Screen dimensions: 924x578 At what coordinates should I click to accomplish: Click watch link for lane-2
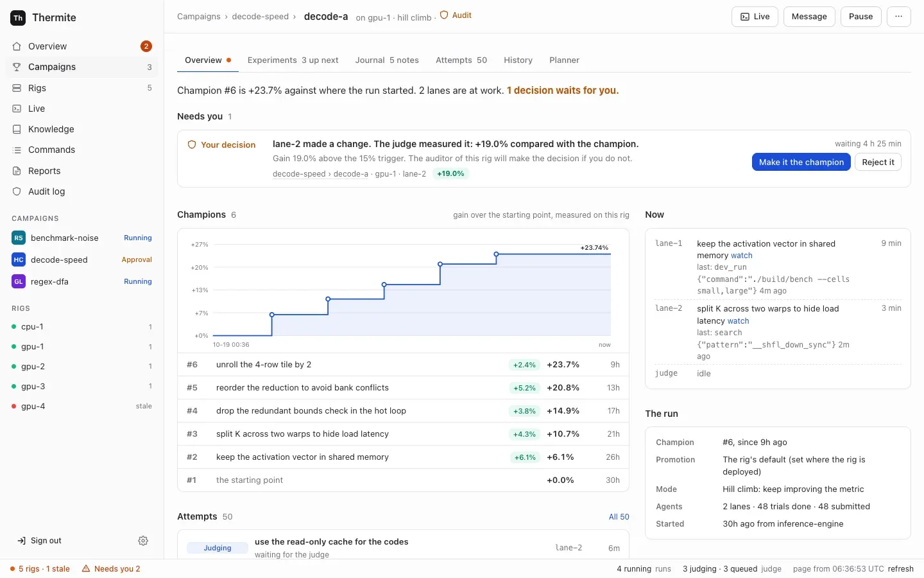[738, 321]
